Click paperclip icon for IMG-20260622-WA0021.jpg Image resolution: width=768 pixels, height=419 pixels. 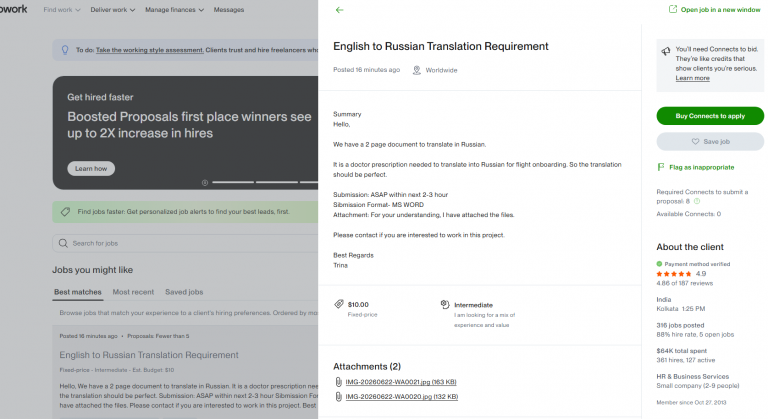[338, 382]
